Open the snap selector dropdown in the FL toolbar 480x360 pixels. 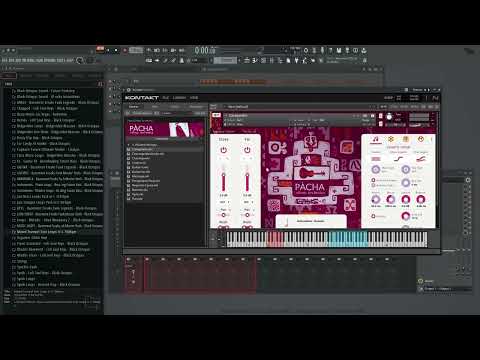tap(225, 60)
